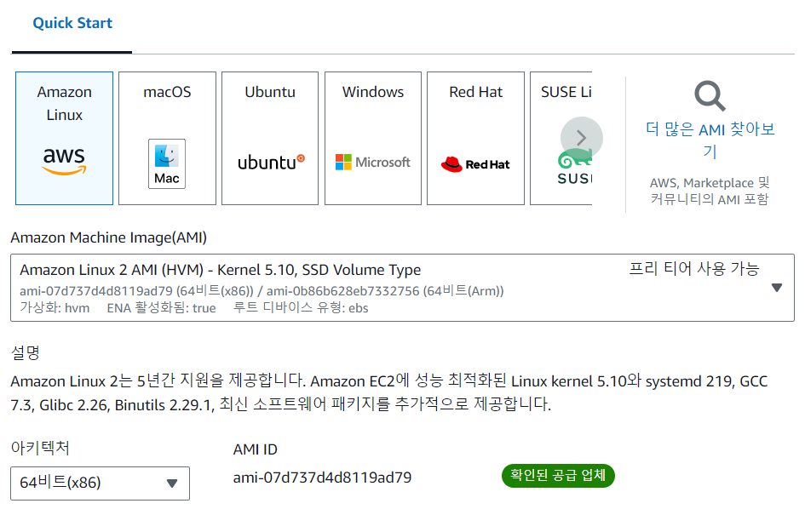
Task: Click the magnifying glass search icon
Action: (710, 96)
